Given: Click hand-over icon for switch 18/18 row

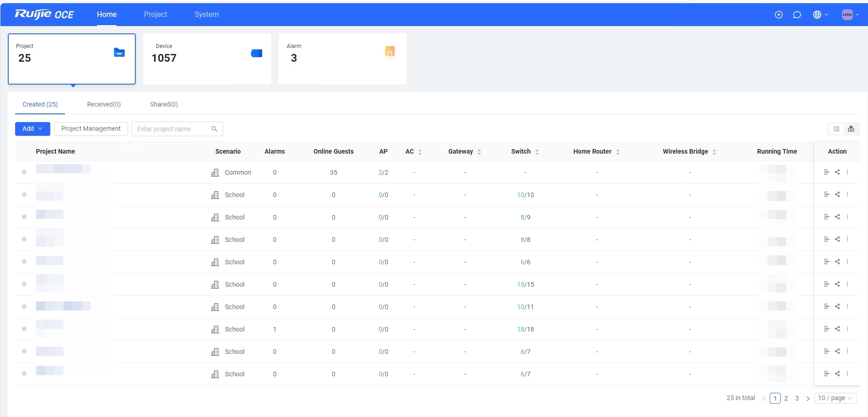Looking at the screenshot, I should click(827, 329).
